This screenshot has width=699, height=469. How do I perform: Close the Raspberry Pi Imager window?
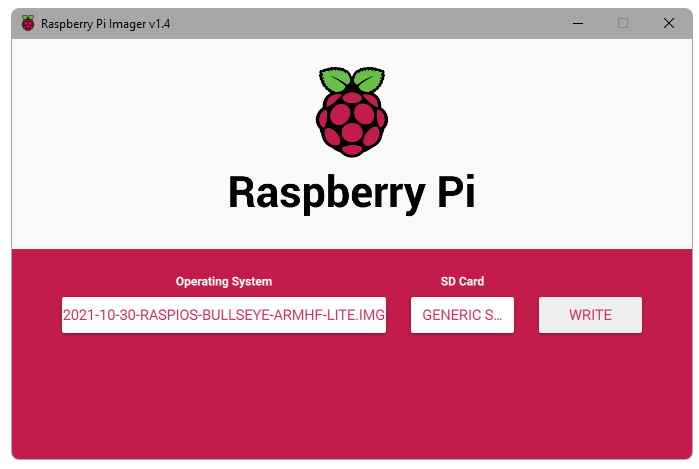(669, 23)
